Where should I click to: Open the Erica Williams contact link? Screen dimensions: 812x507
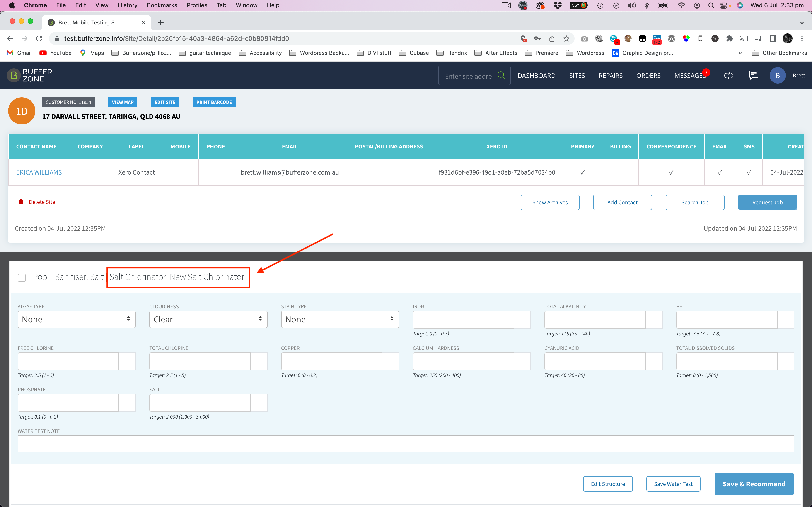[x=39, y=172]
